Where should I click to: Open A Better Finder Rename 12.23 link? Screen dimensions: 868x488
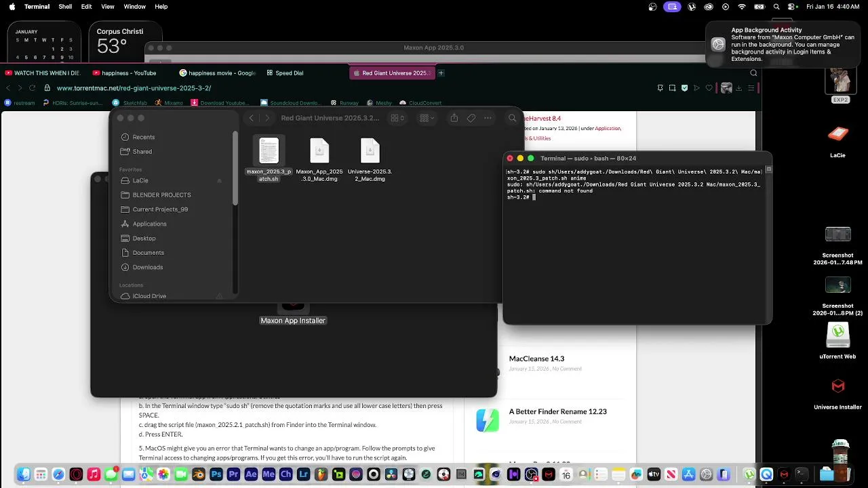click(557, 411)
